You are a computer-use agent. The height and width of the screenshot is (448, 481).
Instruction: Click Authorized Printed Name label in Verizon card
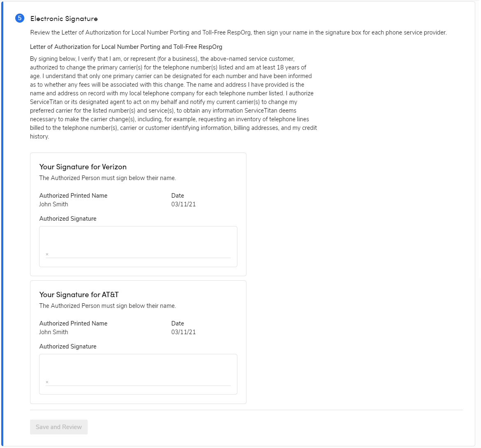tap(73, 196)
